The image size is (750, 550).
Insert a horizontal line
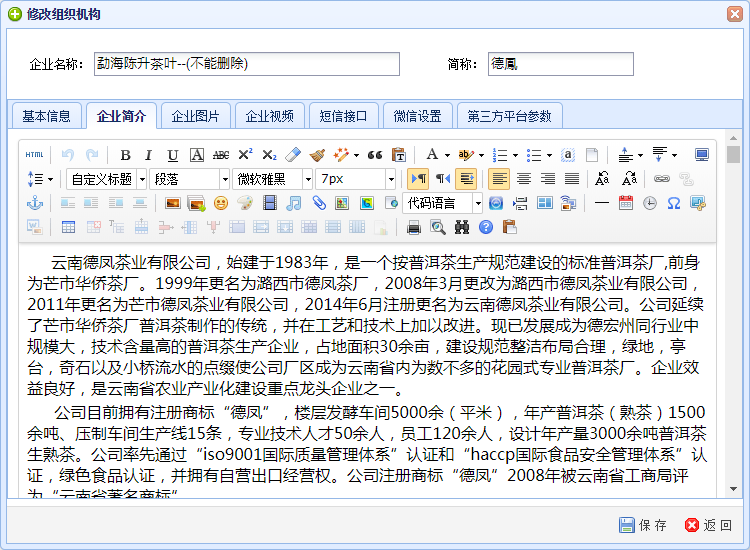tap(601, 203)
